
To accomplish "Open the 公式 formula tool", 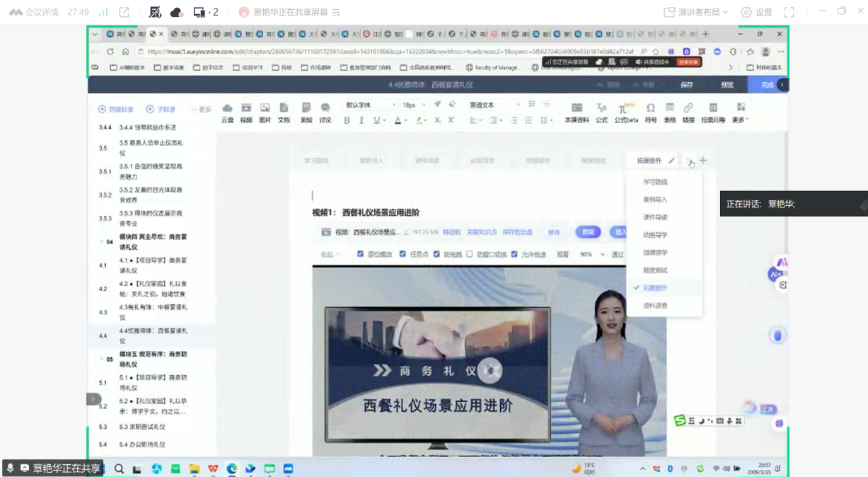I will tap(601, 113).
